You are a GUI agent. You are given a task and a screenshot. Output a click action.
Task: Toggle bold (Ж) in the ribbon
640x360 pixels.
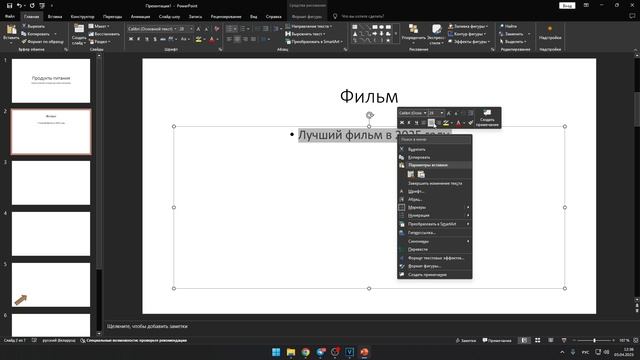point(131,39)
